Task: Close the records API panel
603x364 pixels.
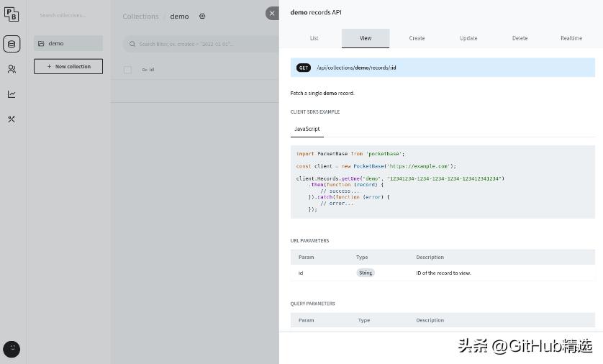Action: click(272, 14)
